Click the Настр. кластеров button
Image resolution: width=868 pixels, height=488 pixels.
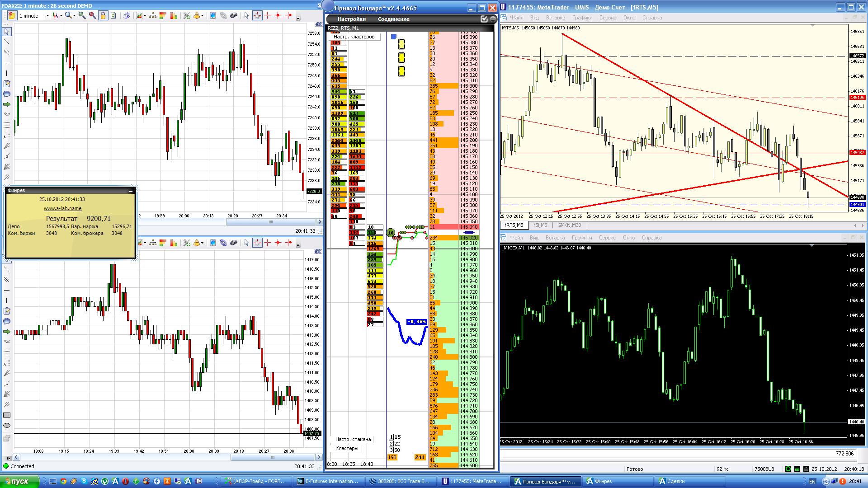point(354,37)
